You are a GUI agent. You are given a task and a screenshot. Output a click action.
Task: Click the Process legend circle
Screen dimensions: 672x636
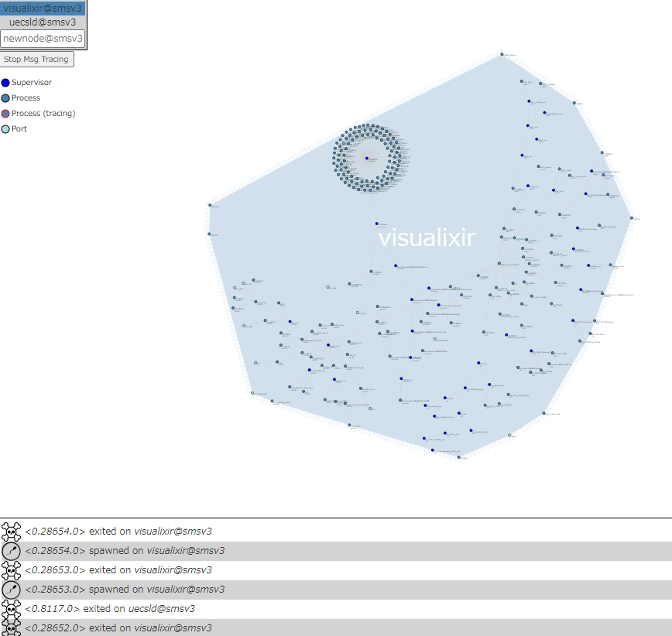click(5, 98)
